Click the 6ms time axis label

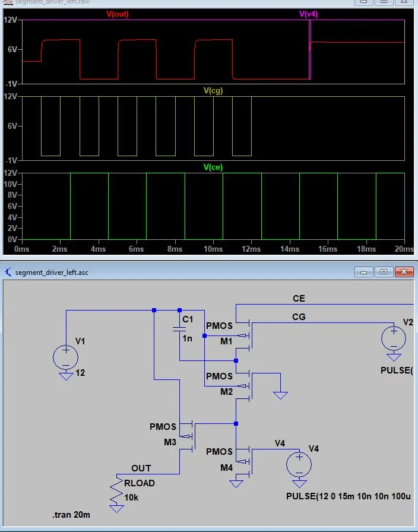(136, 249)
